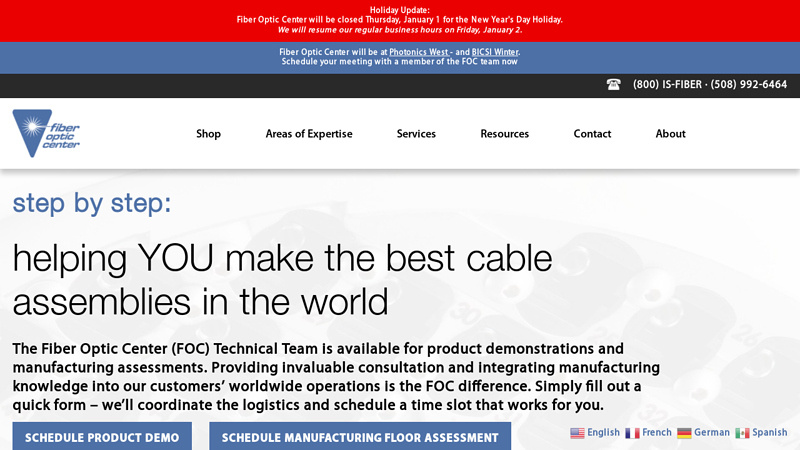This screenshot has height=450, width=800.
Task: Click the Fiber Optic Center logo
Action: pos(46,133)
